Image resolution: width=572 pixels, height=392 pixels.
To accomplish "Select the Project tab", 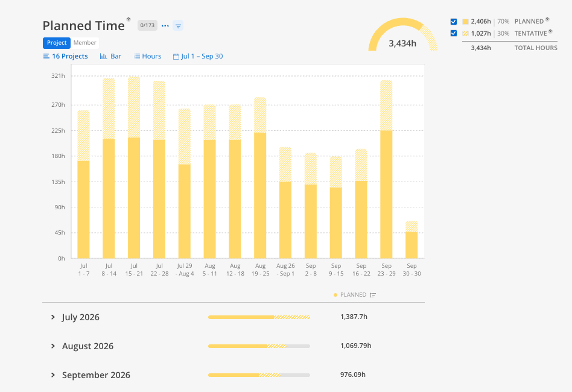I will coord(57,43).
